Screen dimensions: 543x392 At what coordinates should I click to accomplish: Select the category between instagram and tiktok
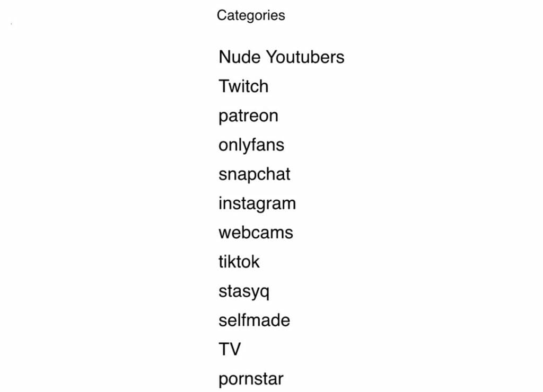point(256,233)
